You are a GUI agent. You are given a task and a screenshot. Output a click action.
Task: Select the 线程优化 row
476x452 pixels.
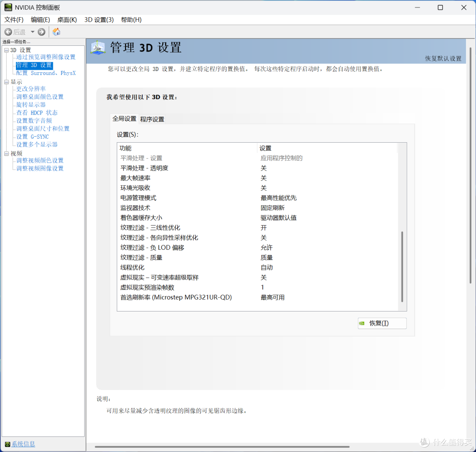click(257, 267)
